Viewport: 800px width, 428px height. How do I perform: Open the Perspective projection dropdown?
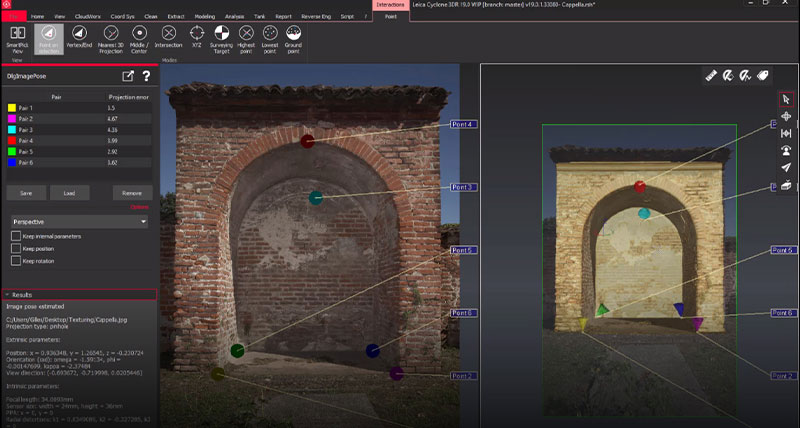pos(80,222)
